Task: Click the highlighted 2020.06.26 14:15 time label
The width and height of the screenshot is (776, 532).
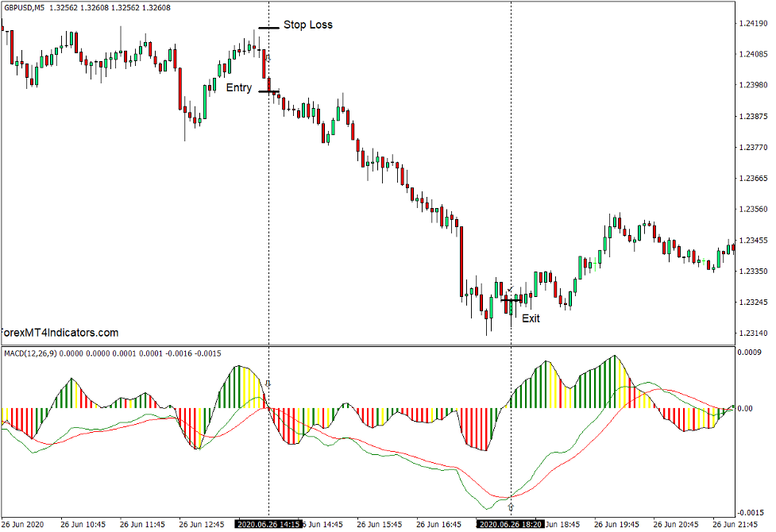Action: pos(268,524)
